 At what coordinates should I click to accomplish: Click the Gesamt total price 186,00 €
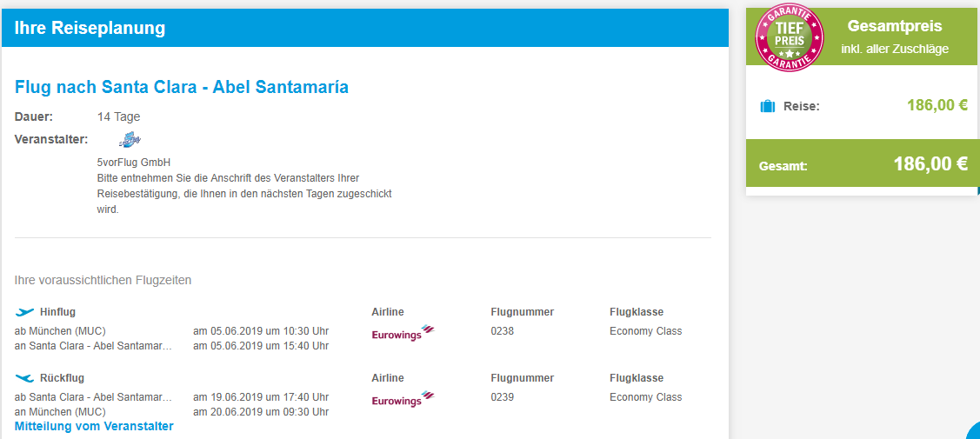click(930, 164)
